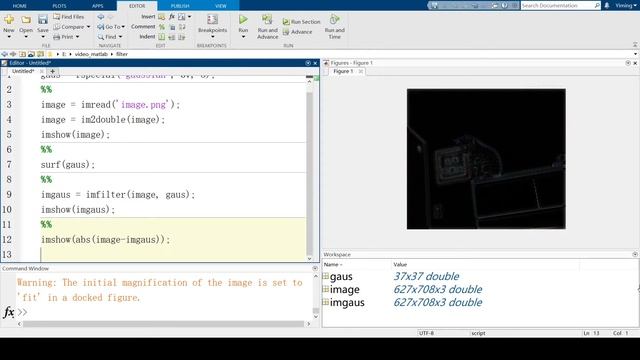Screen dimensions: 640x360
Task: Click the Uncomment icon
Action: [x=172, y=27]
